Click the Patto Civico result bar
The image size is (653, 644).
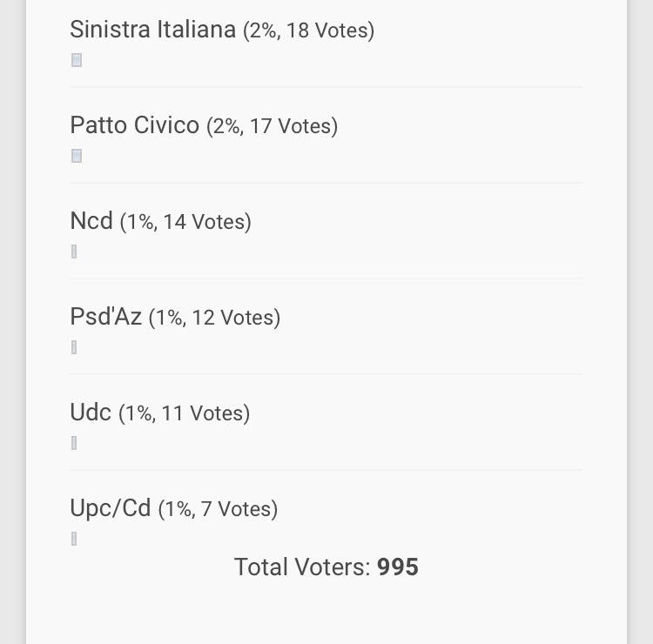77,157
